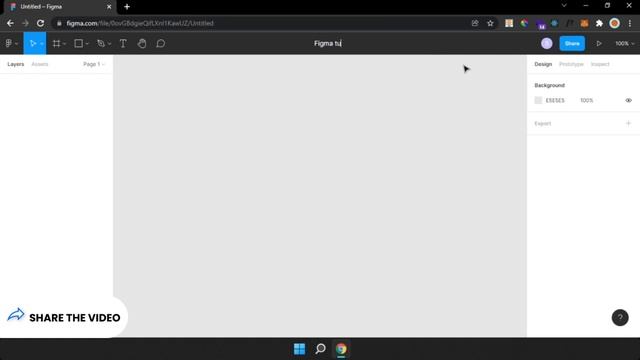The height and width of the screenshot is (360, 640).
Task: Click the Background color swatch
Action: pyautogui.click(x=538, y=100)
